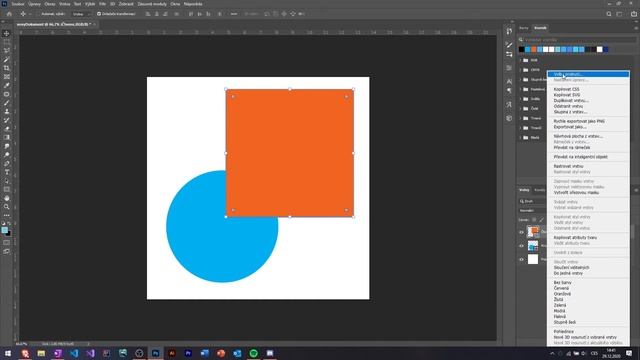
Task: Toggle visibility of the white background layer
Action: (521, 259)
